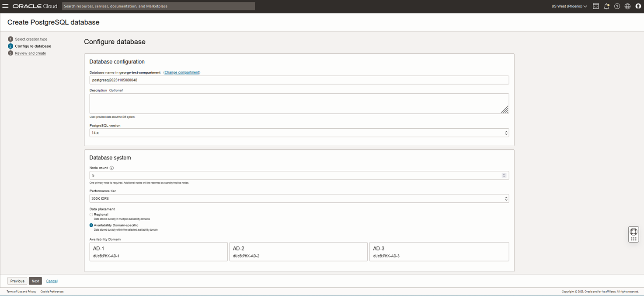
Task: Open Cookie Preferences link
Action: click(x=52, y=291)
